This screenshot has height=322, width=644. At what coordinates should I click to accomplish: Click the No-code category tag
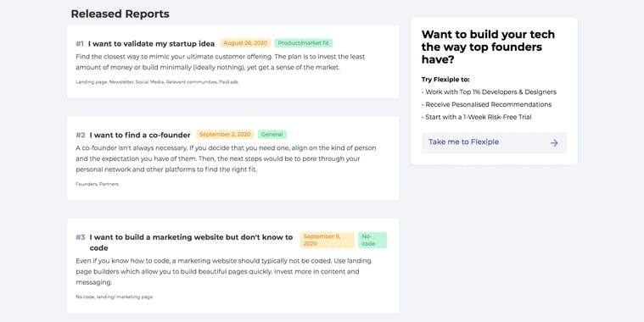coord(372,240)
